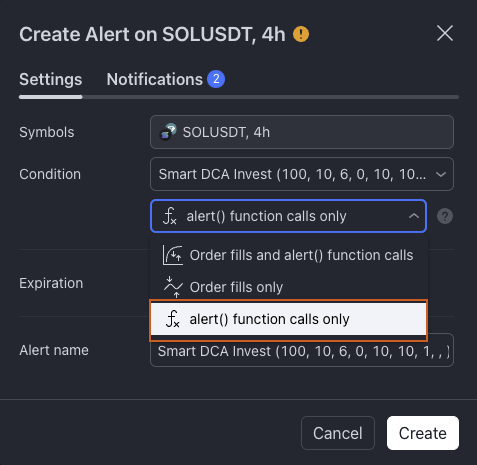Click fx icon in highlighted list option
Screen dimensions: 477x465
click(173, 319)
